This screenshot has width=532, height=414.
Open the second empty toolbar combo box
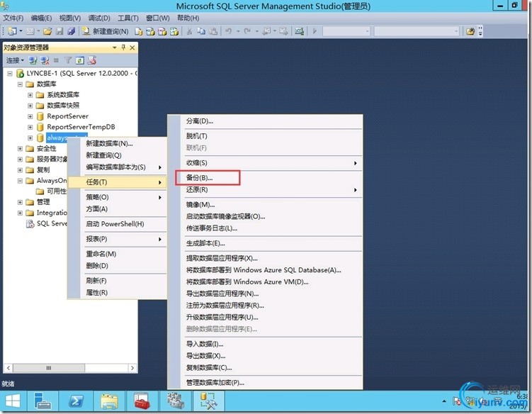[417, 31]
